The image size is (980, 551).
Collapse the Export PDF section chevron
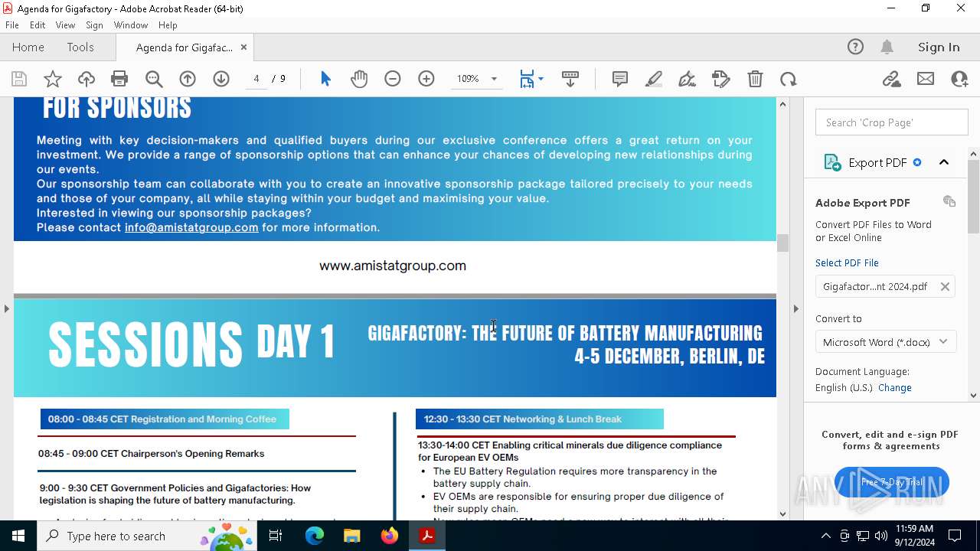944,162
